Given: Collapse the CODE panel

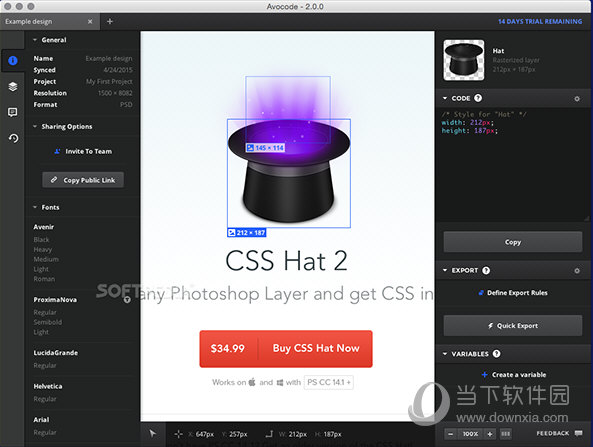Looking at the screenshot, I should pyautogui.click(x=445, y=98).
